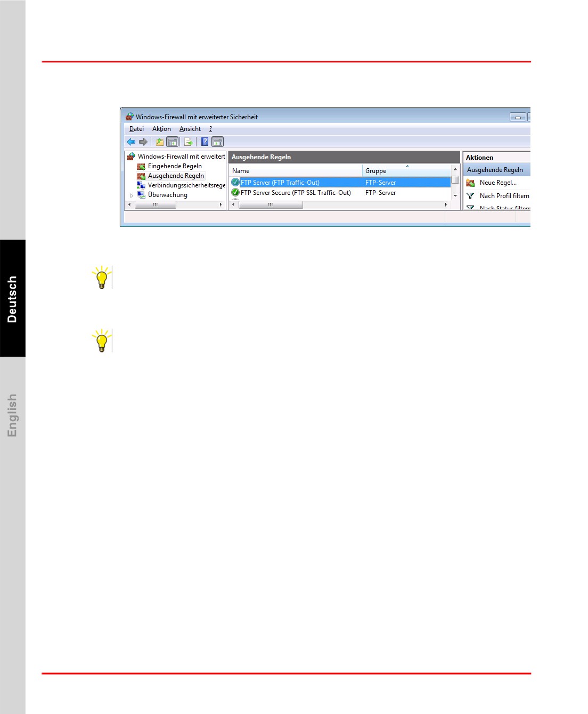Viewport: 588px width, 714px height.
Task: Minimize the Windows-Firewall window
Action: click(517, 117)
